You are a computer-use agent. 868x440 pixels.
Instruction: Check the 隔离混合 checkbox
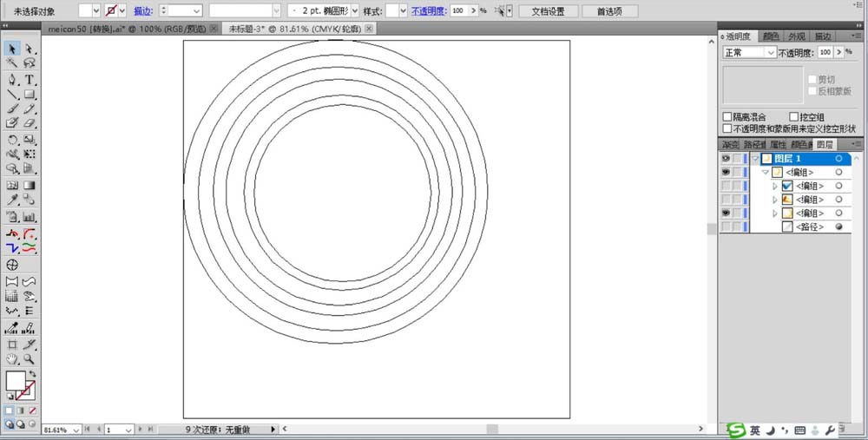pos(727,117)
